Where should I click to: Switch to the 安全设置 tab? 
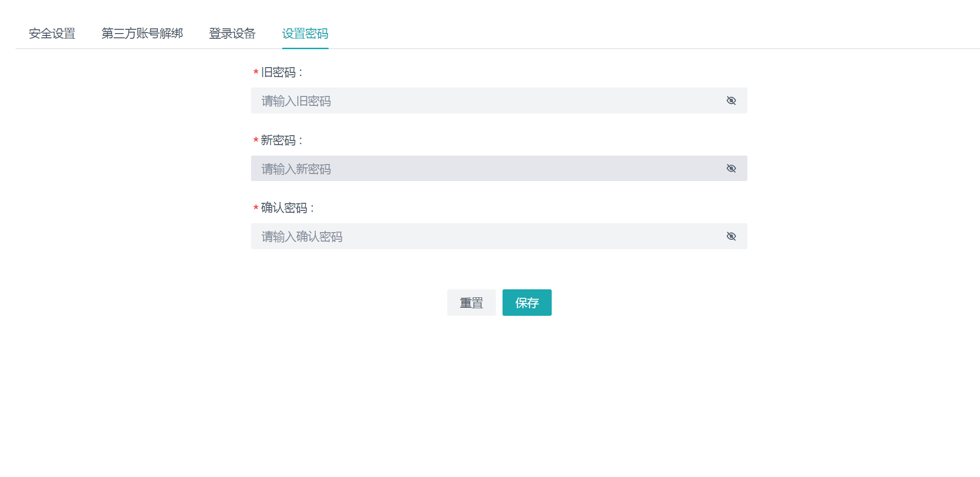52,34
